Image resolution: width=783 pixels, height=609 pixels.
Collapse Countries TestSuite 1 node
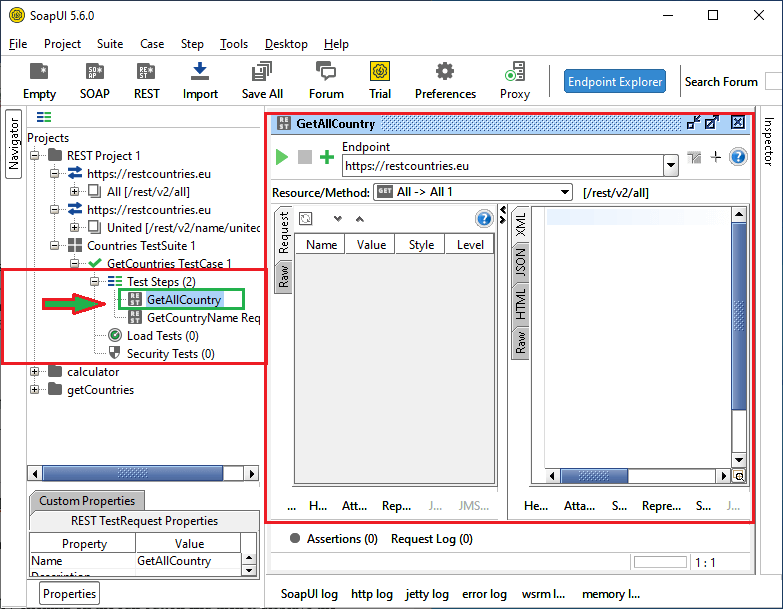coord(54,245)
